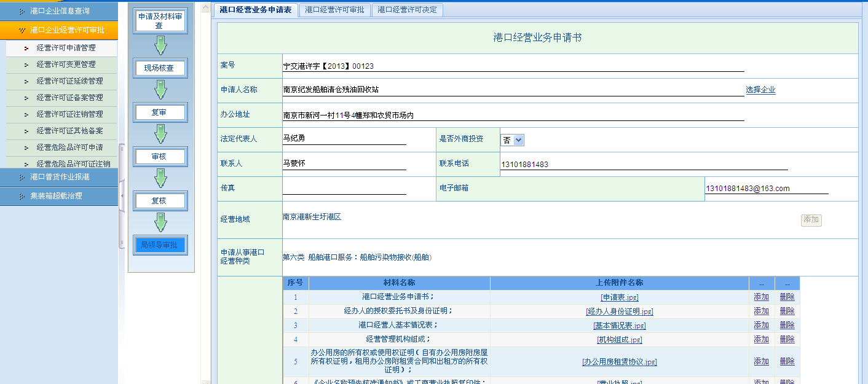Click the 复审 workflow step box
This screenshot has width=868, height=384.
pos(160,112)
